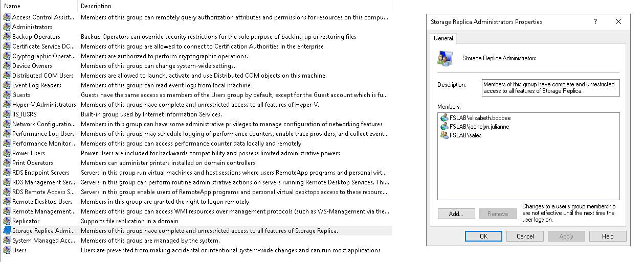
Task: Select the Remote Desktop Users group icon
Action: point(7,202)
